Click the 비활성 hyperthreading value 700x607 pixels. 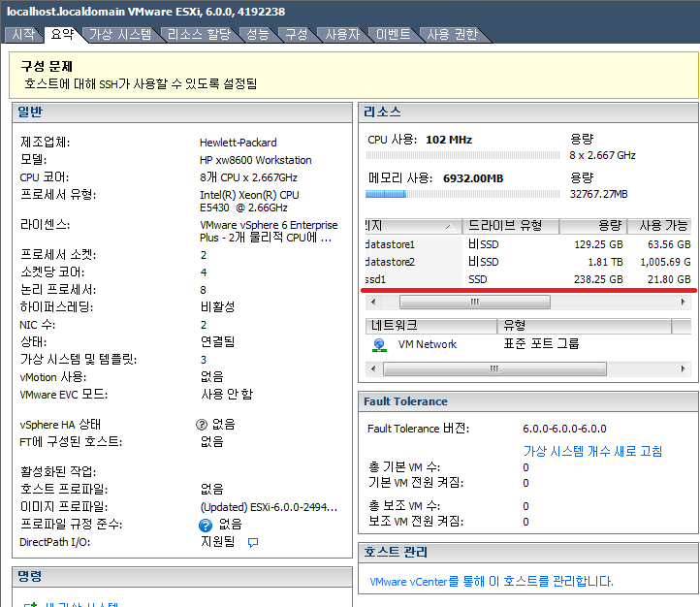[217, 307]
